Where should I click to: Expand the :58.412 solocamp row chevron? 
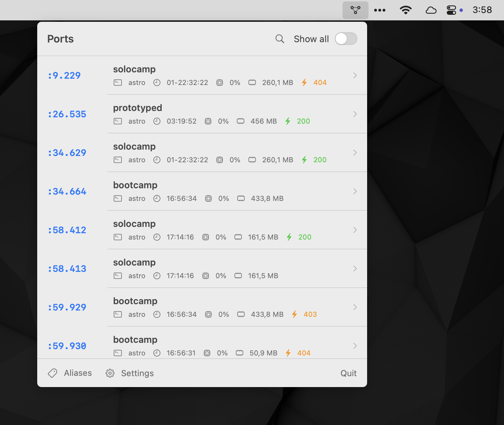[x=355, y=230]
